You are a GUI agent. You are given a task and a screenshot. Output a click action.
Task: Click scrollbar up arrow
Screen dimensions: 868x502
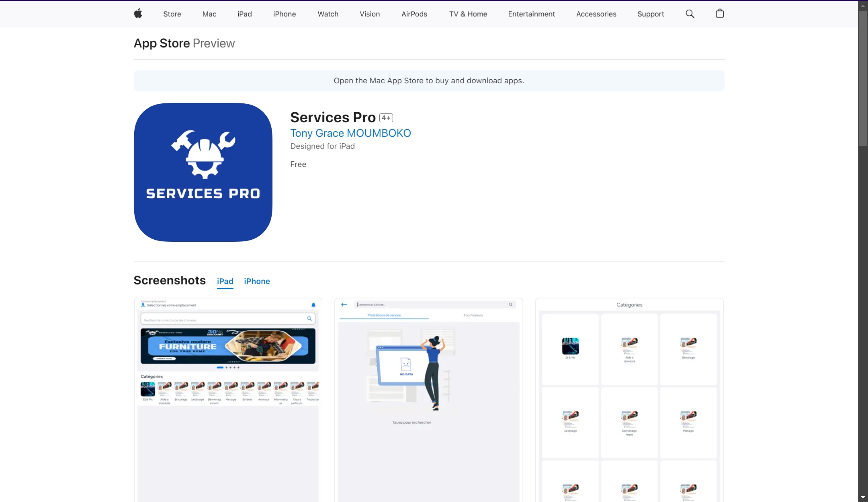[x=863, y=6]
